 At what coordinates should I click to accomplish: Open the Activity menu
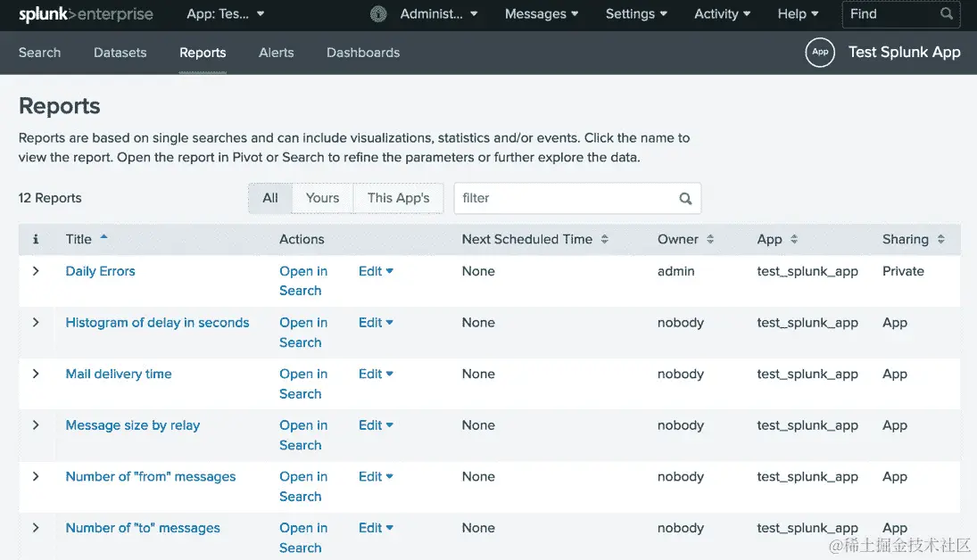pyautogui.click(x=722, y=13)
